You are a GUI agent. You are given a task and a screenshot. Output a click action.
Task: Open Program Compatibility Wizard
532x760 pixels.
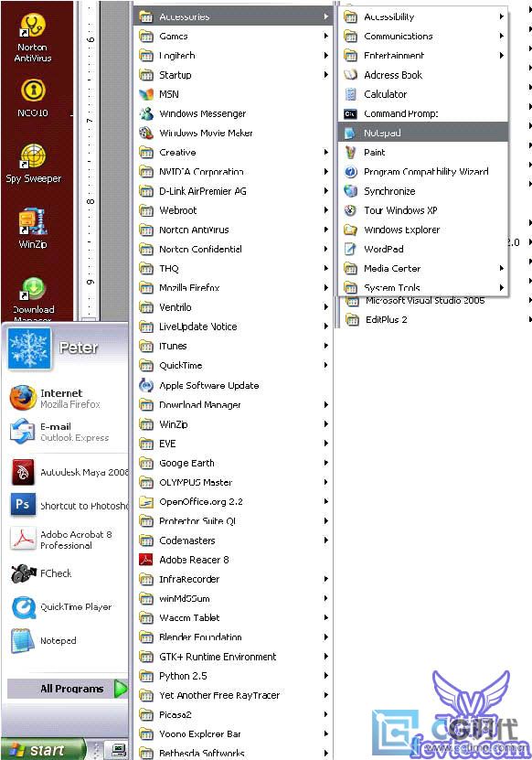[423, 172]
